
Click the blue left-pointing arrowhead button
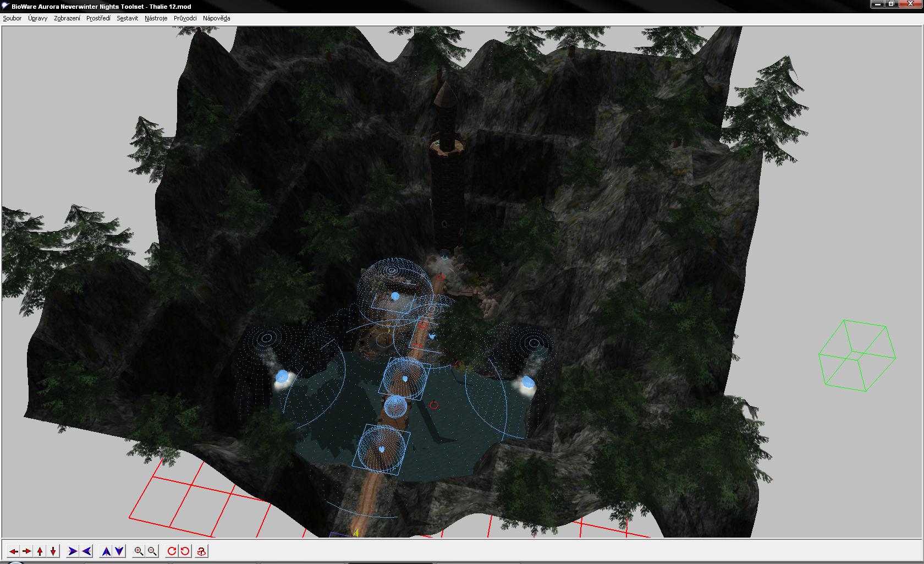pos(86,551)
